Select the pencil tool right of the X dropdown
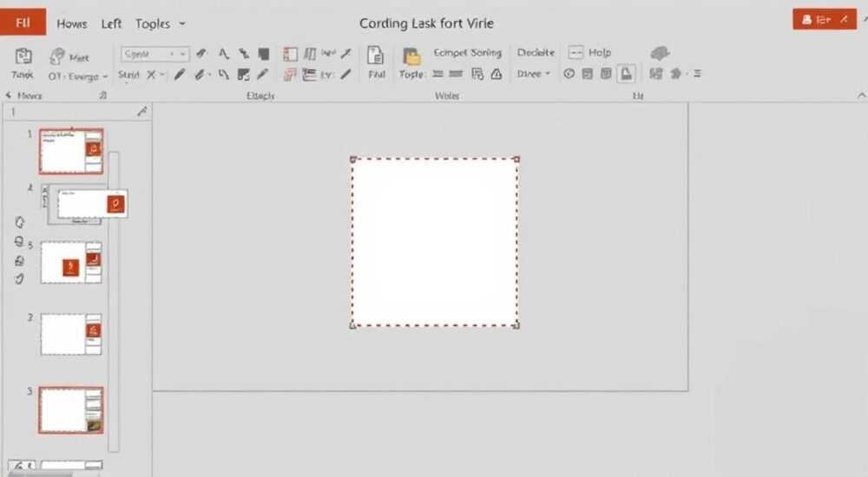The image size is (868, 477). (180, 75)
